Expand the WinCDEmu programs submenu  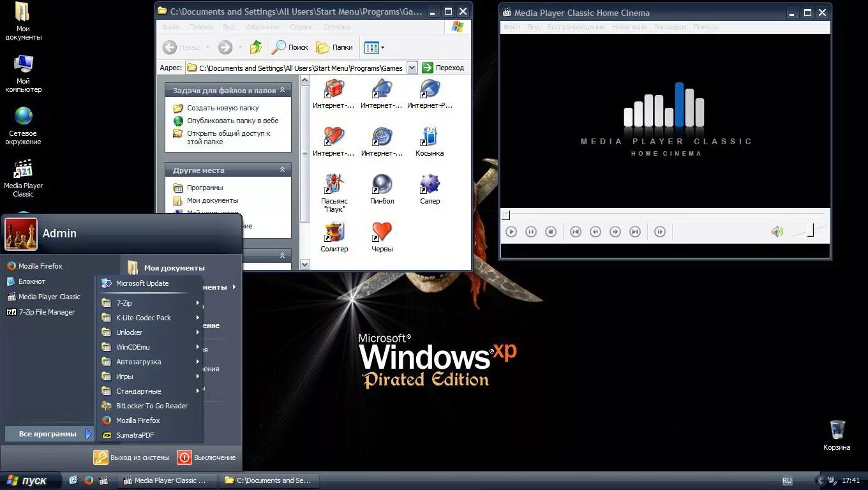click(x=150, y=347)
